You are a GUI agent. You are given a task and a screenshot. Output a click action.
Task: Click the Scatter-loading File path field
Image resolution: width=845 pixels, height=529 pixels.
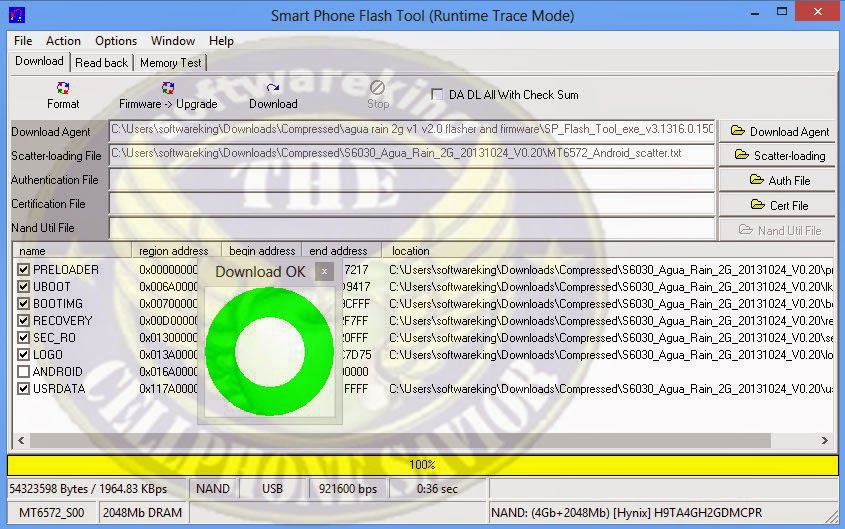412,155
